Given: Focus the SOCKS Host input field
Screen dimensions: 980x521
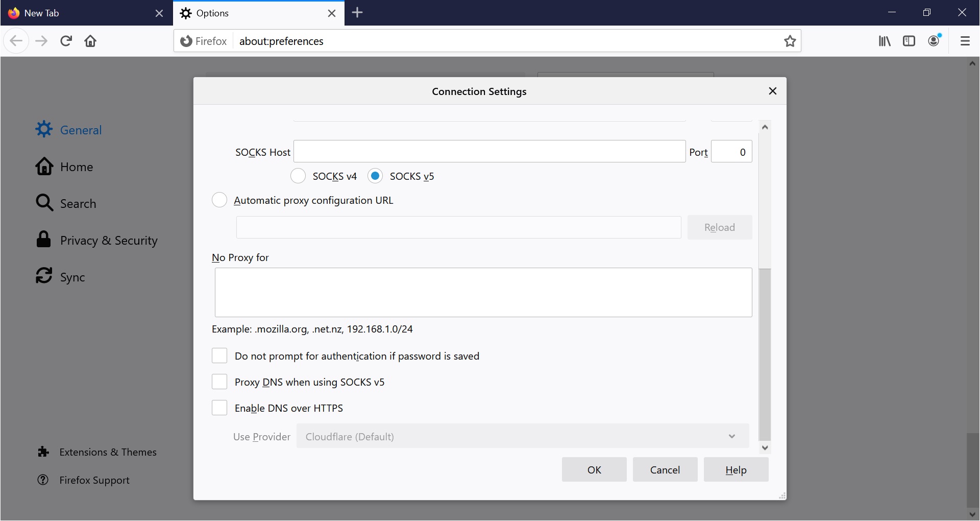Looking at the screenshot, I should coord(489,151).
